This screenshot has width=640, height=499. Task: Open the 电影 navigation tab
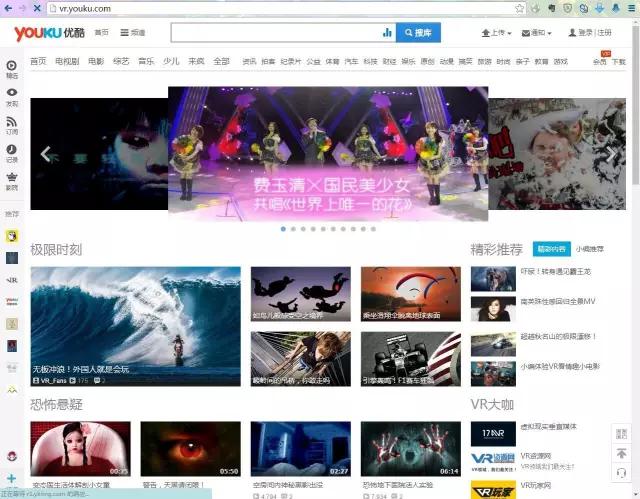point(96,61)
